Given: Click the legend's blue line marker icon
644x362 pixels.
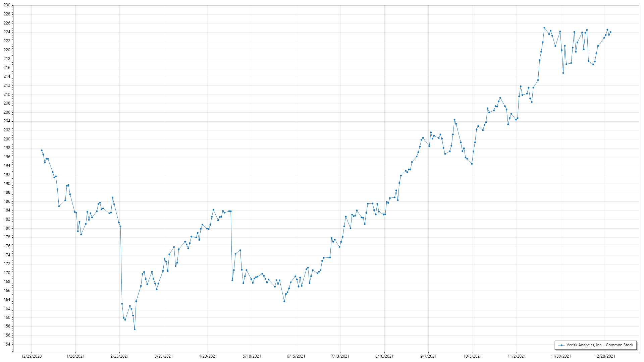Looking at the screenshot, I should pyautogui.click(x=561, y=345).
